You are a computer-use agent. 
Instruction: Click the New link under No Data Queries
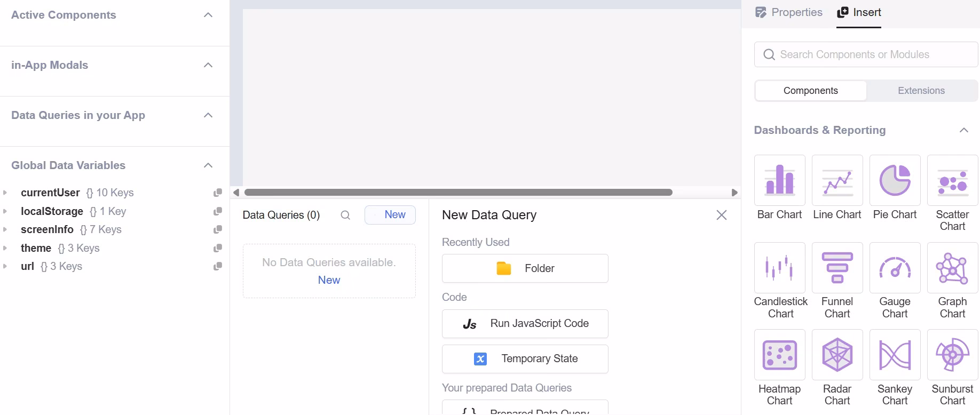[329, 280]
